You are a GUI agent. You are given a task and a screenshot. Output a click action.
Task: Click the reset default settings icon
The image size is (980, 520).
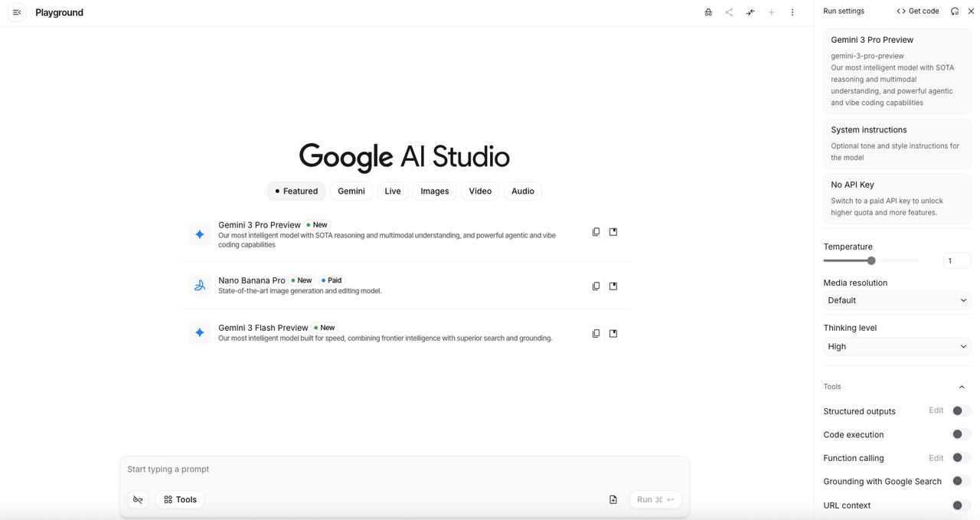coord(955,11)
